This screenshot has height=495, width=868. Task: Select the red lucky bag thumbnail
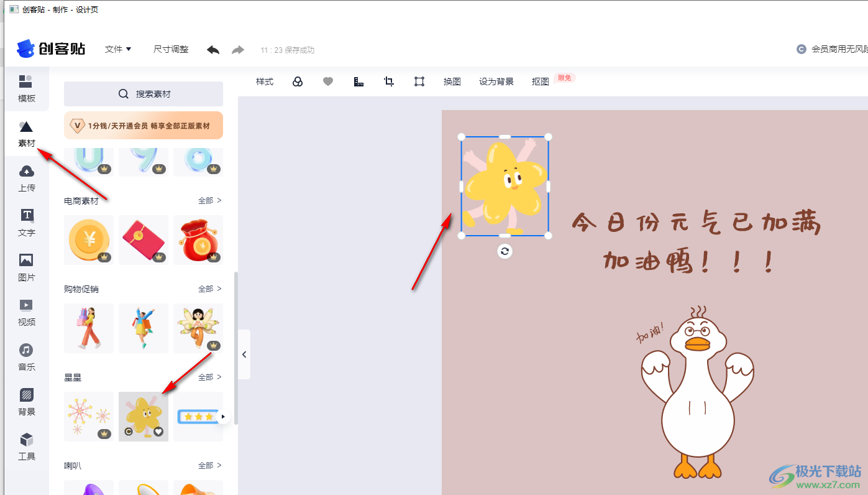pyautogui.click(x=198, y=240)
